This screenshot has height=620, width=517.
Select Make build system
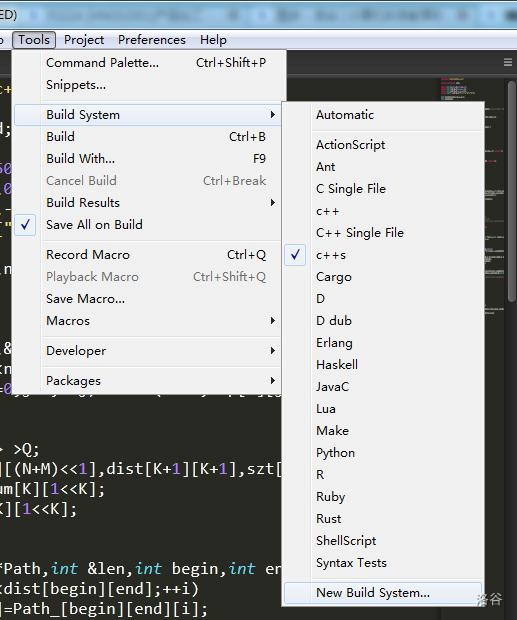click(383, 431)
